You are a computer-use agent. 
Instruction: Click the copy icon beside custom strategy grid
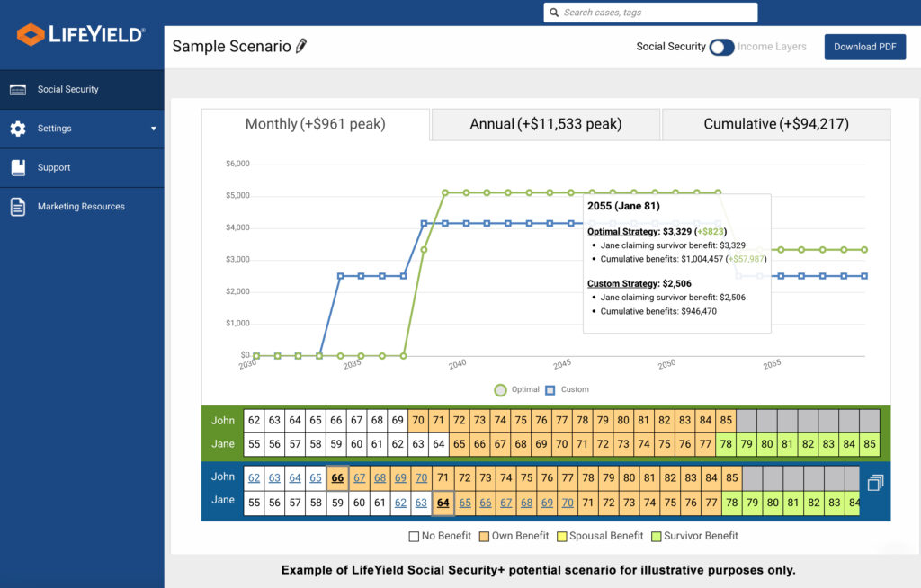[875, 484]
